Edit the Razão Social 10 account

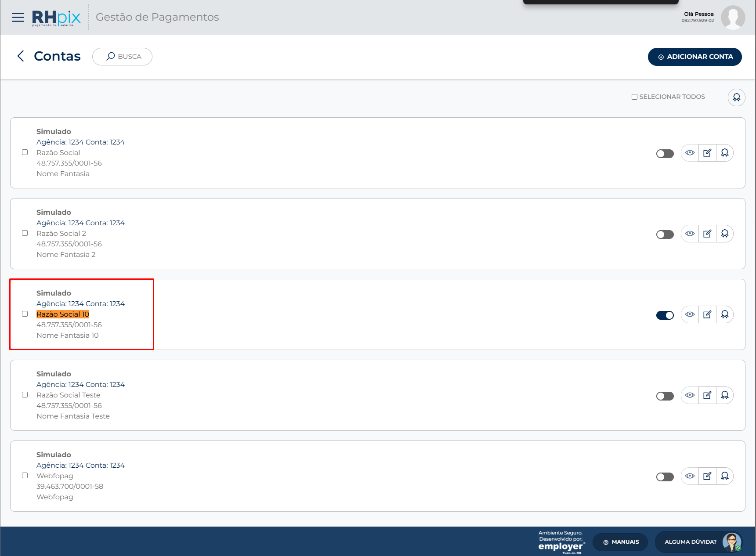pos(707,314)
